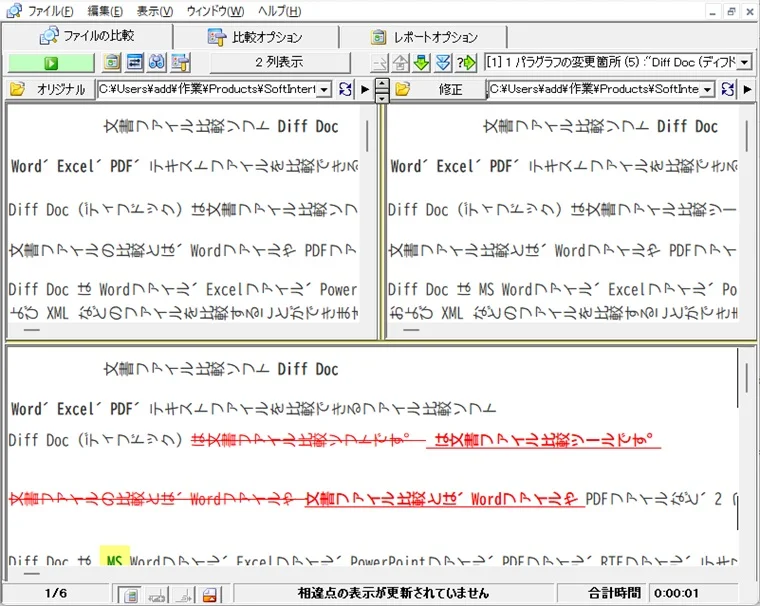This screenshot has height=606, width=760.
Task: Click the blue last difference double arrow
Action: click(x=443, y=63)
